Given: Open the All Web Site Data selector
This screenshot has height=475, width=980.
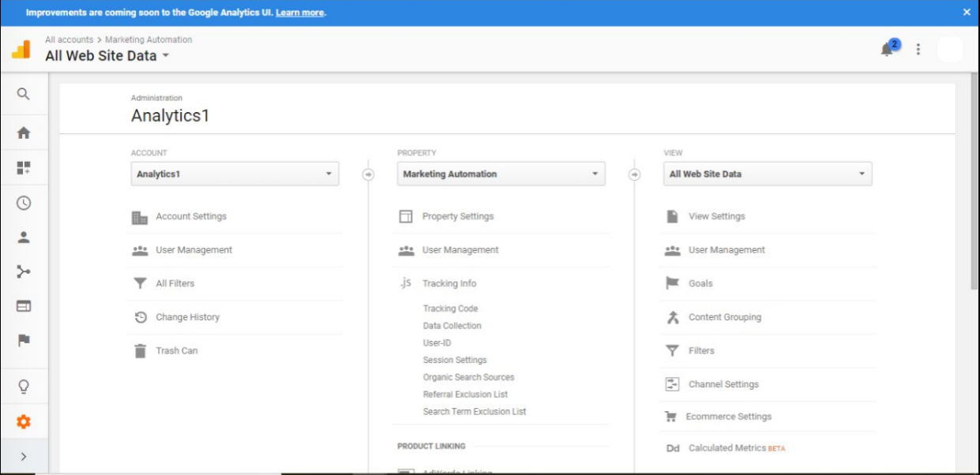Looking at the screenshot, I should click(107, 55).
